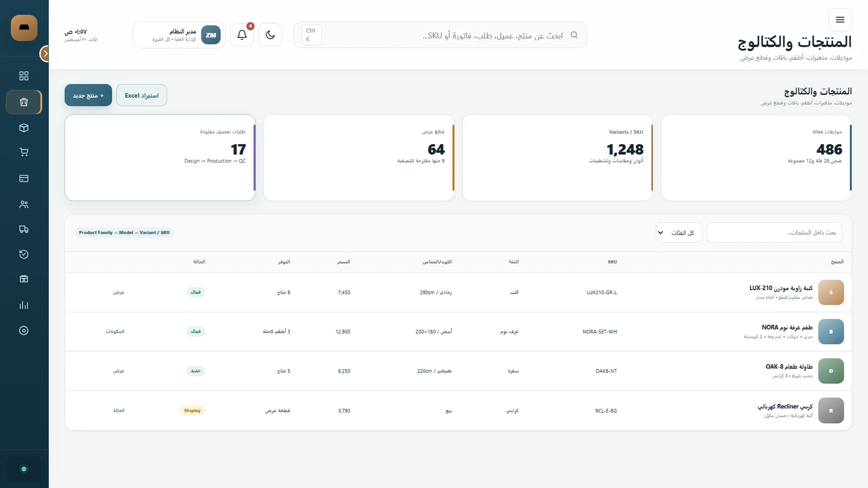Open the showroom store icon in sidebar

(24, 279)
